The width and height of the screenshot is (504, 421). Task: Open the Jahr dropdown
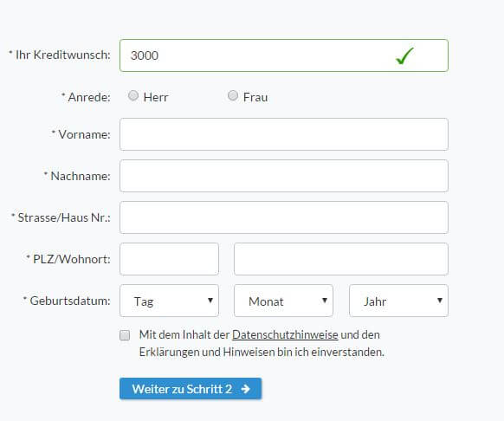398,301
